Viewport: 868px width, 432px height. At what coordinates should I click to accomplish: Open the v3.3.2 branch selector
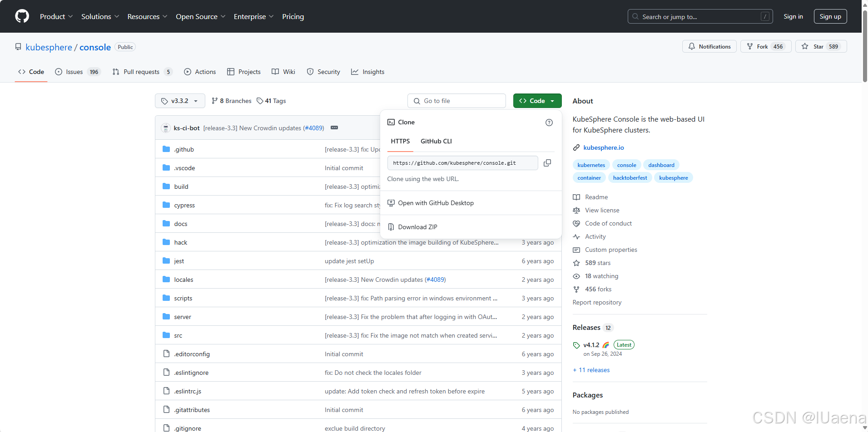tap(180, 101)
